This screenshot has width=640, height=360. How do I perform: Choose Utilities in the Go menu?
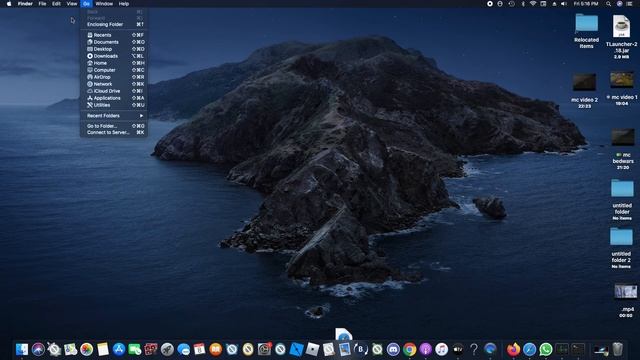pos(114,105)
